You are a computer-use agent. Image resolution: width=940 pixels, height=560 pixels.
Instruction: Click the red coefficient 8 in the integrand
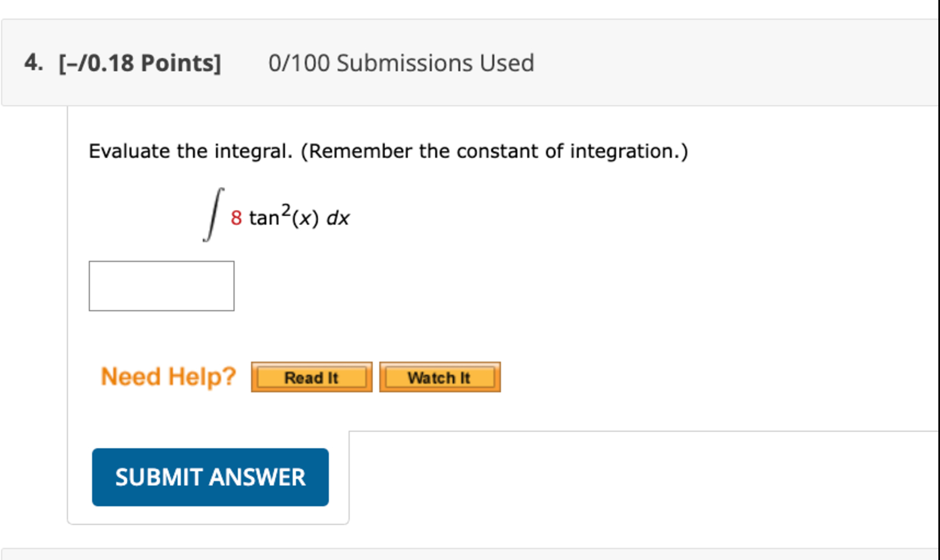click(236, 217)
